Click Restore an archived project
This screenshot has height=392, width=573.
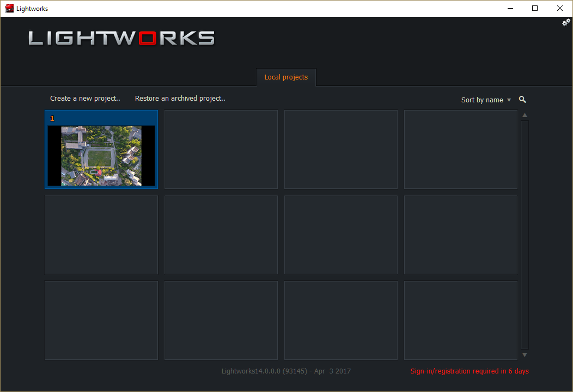[180, 99]
